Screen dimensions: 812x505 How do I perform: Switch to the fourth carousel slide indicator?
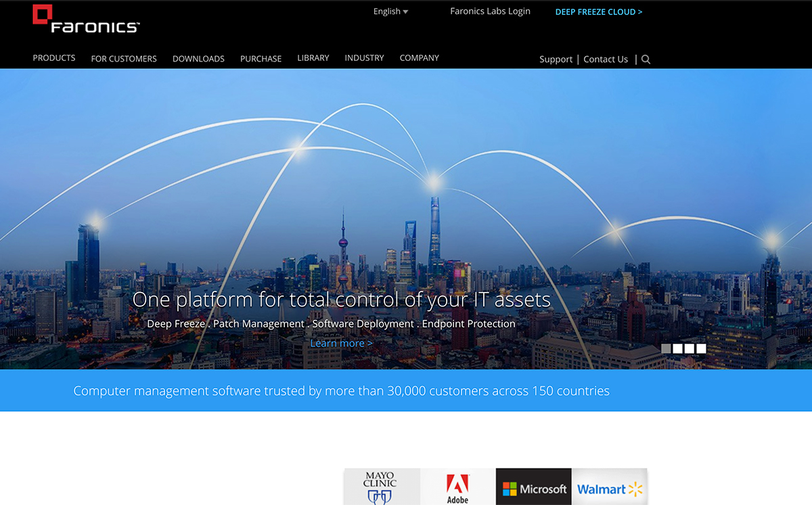click(701, 349)
